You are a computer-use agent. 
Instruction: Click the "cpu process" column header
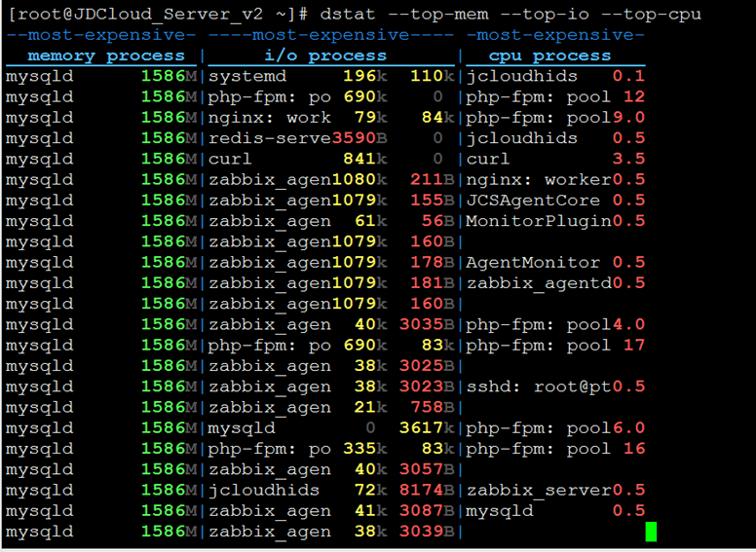[549, 55]
